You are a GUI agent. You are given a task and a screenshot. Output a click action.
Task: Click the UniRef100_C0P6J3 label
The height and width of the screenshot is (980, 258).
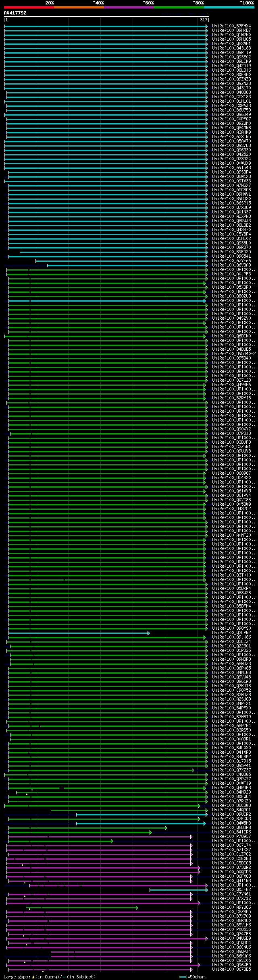point(231,106)
